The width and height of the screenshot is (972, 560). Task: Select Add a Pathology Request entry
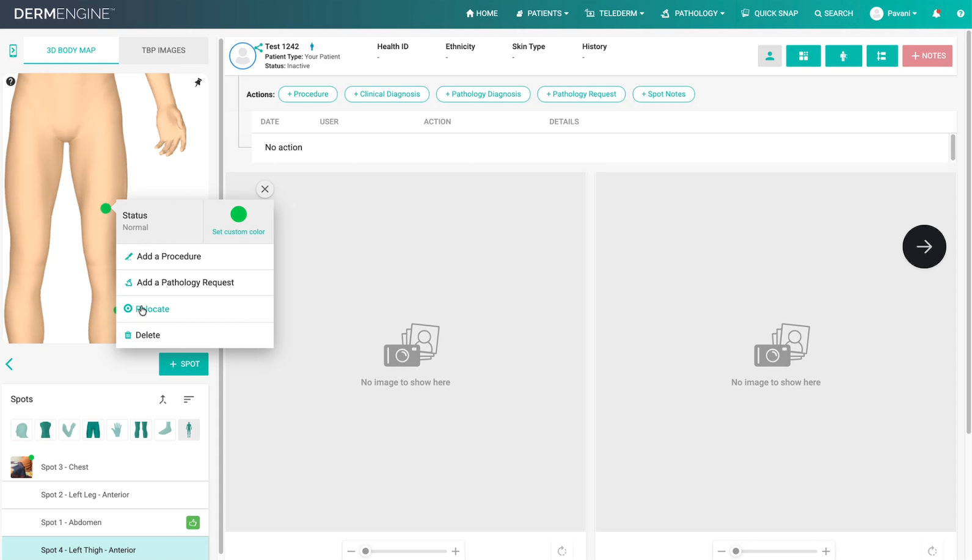195,283
